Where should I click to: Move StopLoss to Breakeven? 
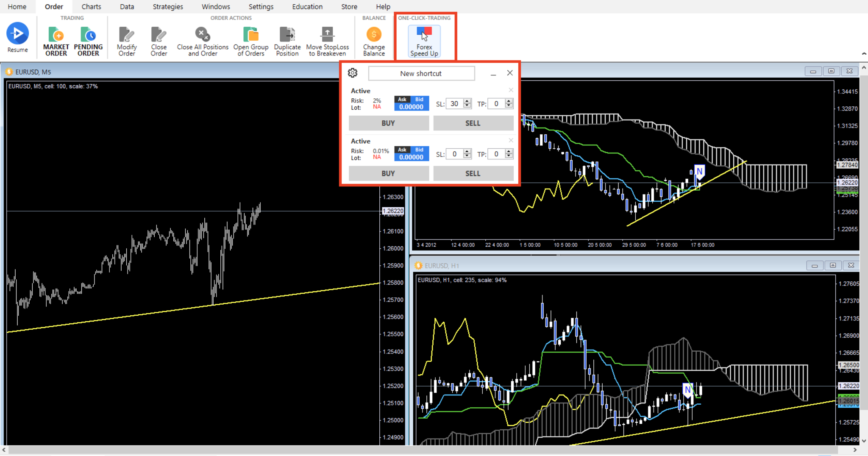(x=327, y=40)
